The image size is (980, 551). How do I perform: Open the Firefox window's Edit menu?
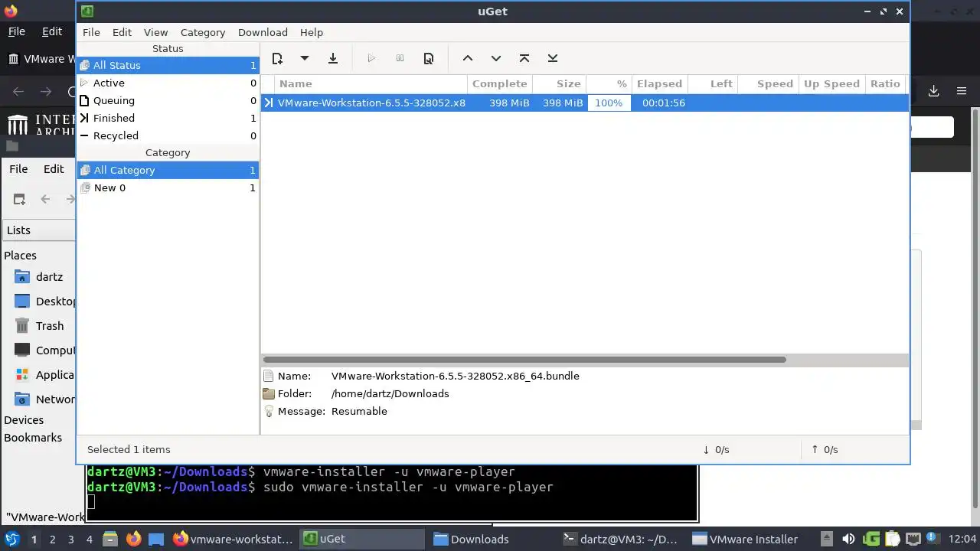[x=52, y=31]
